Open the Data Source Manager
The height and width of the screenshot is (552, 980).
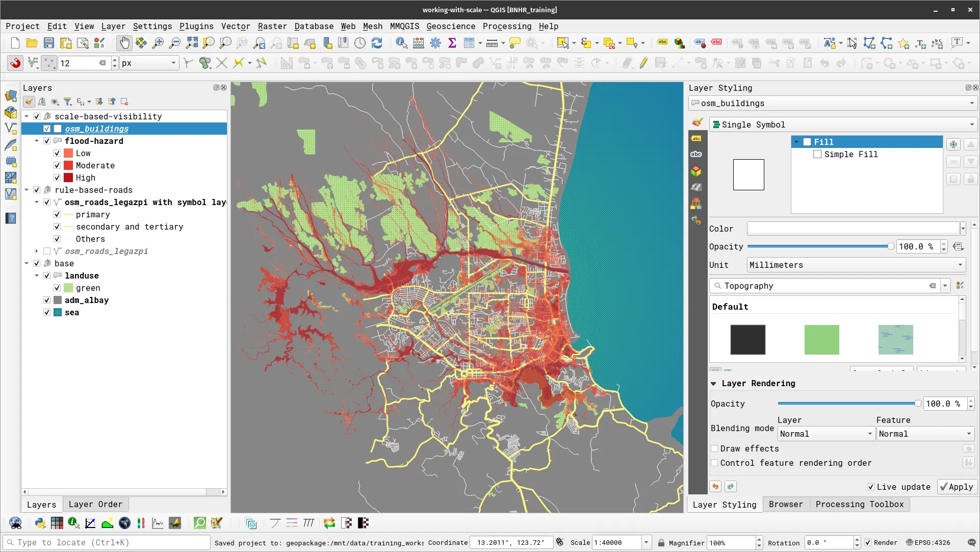pos(11,96)
